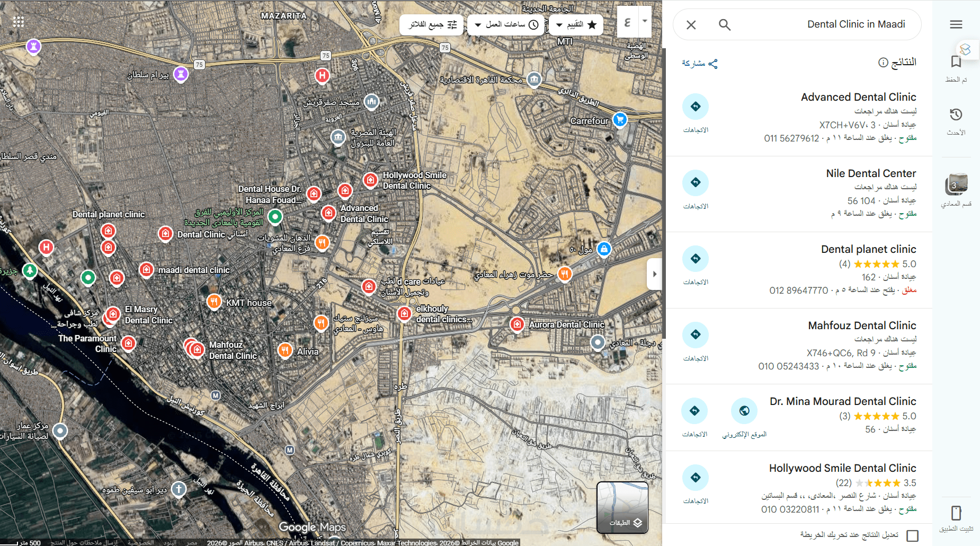The height and width of the screenshot is (546, 980).
Task: Click phone number 010 03220811
Action: click(x=790, y=509)
